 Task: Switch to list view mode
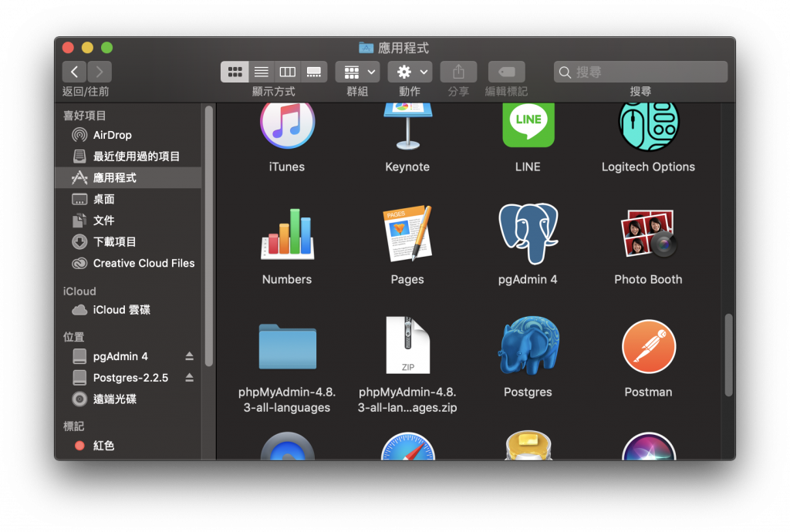coord(261,72)
